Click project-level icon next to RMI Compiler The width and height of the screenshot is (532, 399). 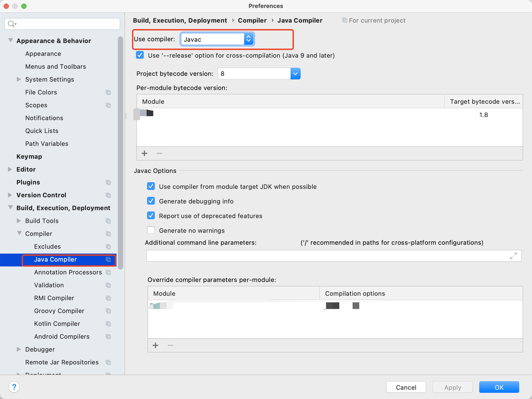(108, 298)
